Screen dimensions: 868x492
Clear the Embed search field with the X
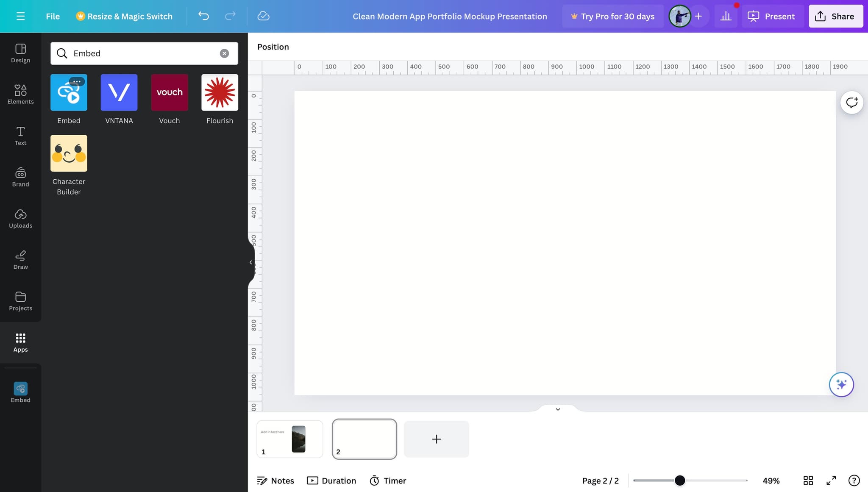224,53
